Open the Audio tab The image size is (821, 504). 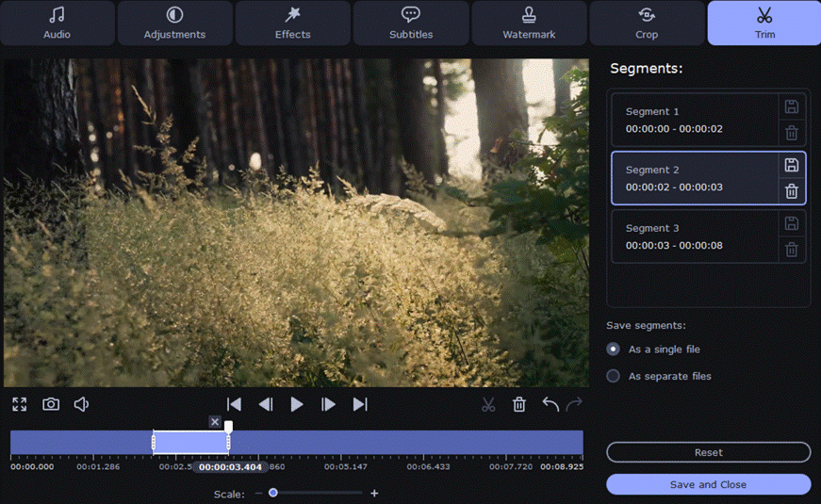pyautogui.click(x=57, y=24)
